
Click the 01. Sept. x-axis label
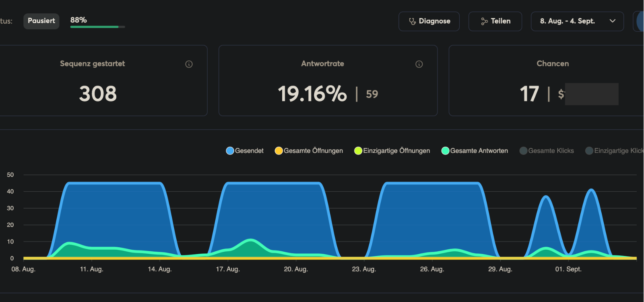tap(568, 269)
